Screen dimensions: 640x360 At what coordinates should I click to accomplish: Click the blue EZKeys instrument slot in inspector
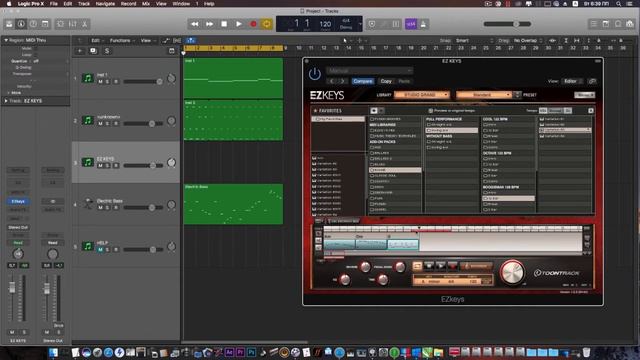(x=18, y=201)
